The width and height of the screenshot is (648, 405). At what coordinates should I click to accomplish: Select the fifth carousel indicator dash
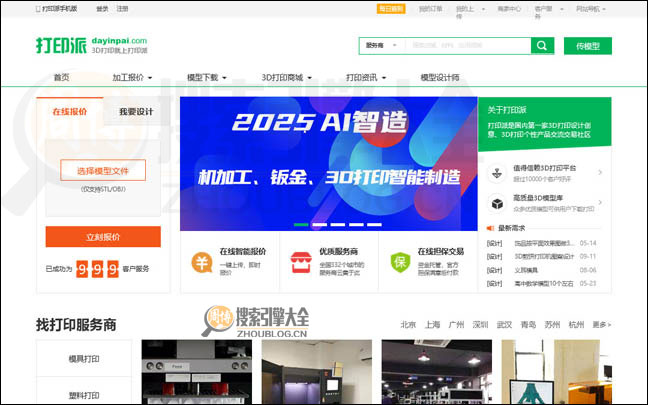click(x=374, y=224)
